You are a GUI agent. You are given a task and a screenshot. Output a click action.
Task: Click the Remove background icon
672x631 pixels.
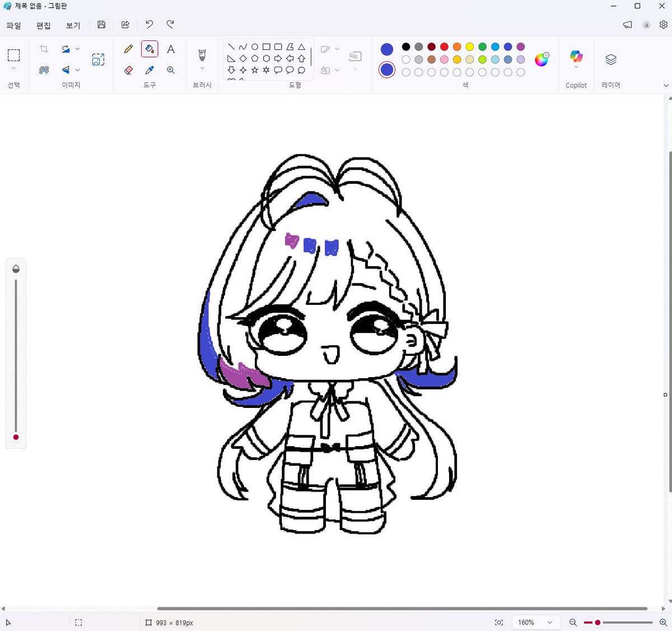(44, 70)
